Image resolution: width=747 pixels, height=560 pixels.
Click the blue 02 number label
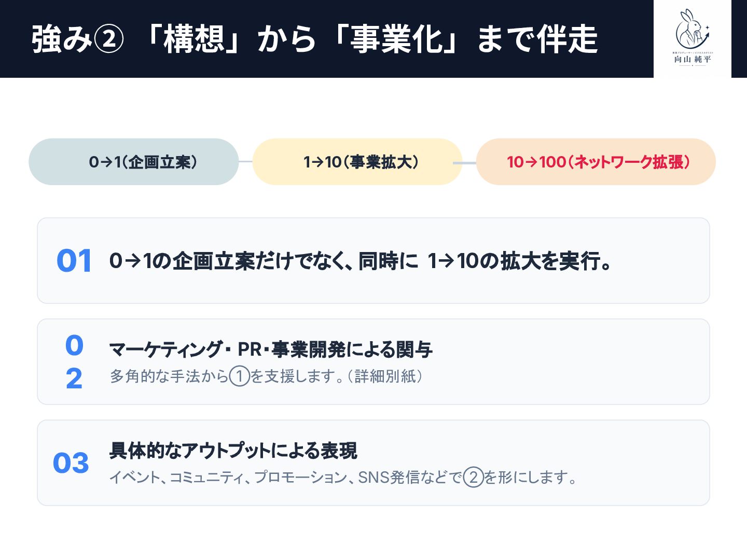(x=74, y=362)
